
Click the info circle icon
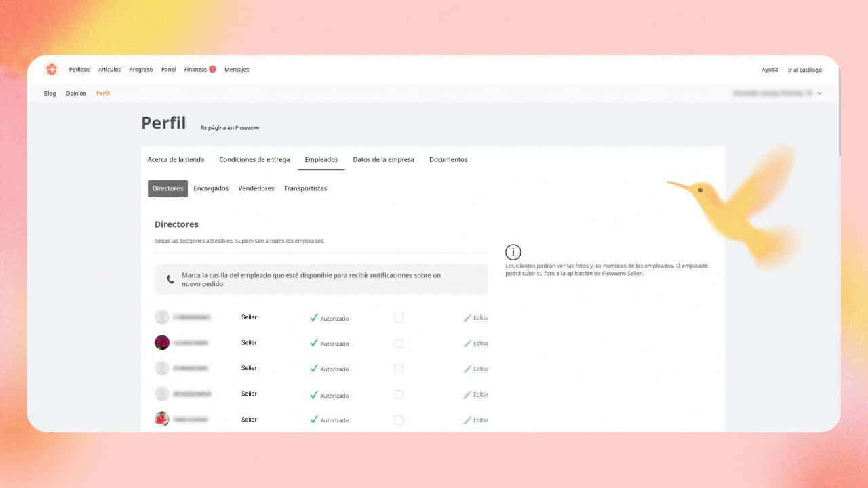coord(513,252)
